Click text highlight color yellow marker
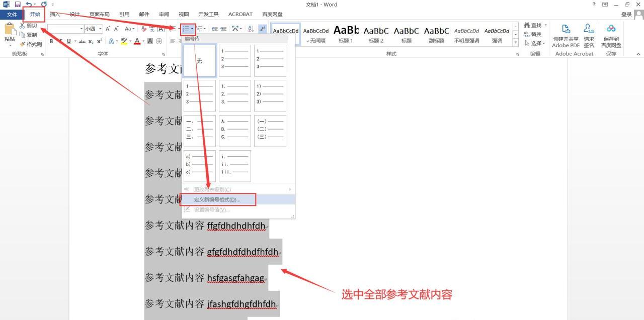Screen dimensions: 644x320 click(x=124, y=41)
